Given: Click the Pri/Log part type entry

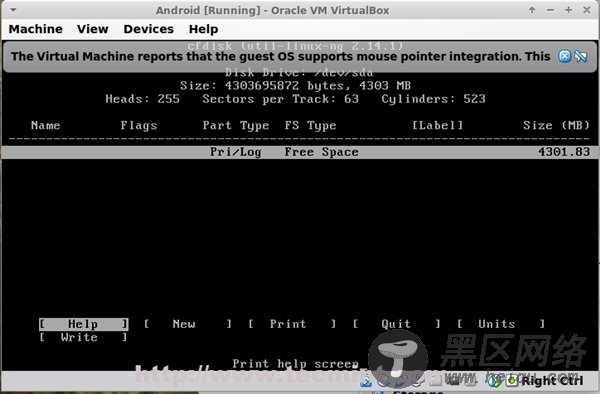Looking at the screenshot, I should pyautogui.click(x=235, y=152).
